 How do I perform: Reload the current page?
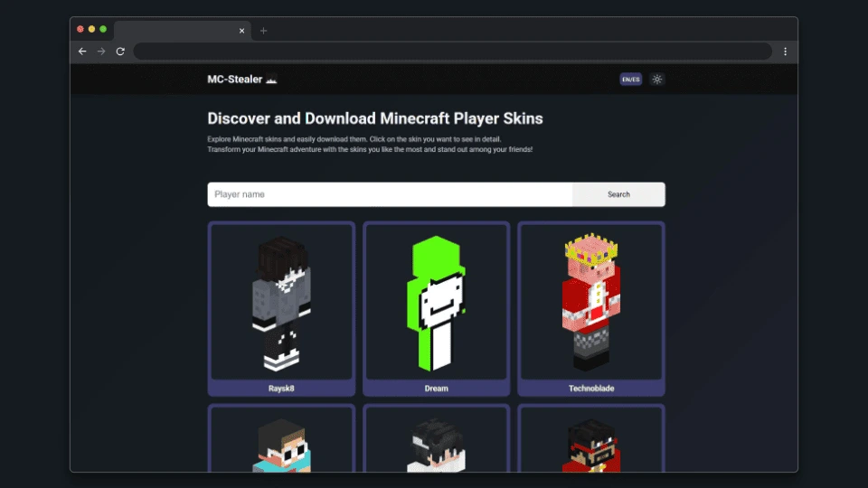pyautogui.click(x=120, y=52)
